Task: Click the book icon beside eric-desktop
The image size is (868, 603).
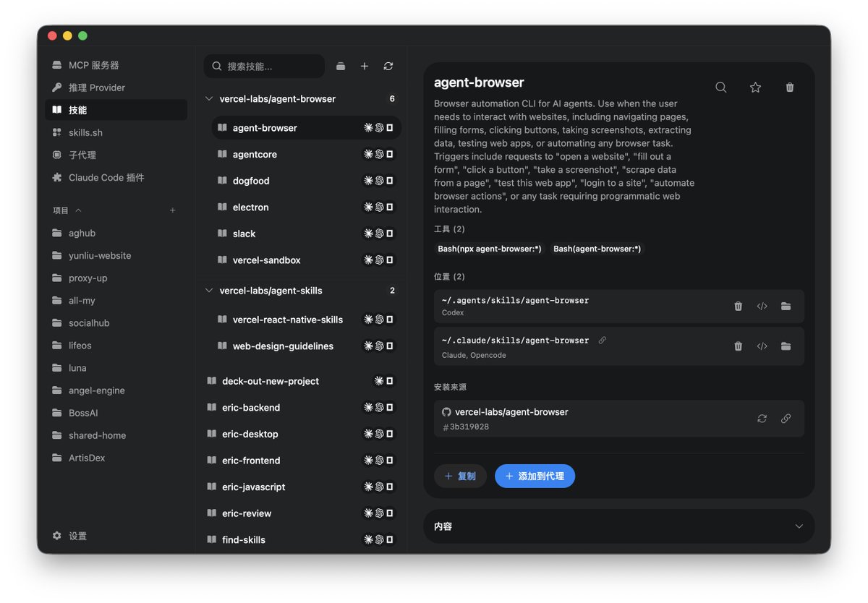Action: (x=212, y=434)
